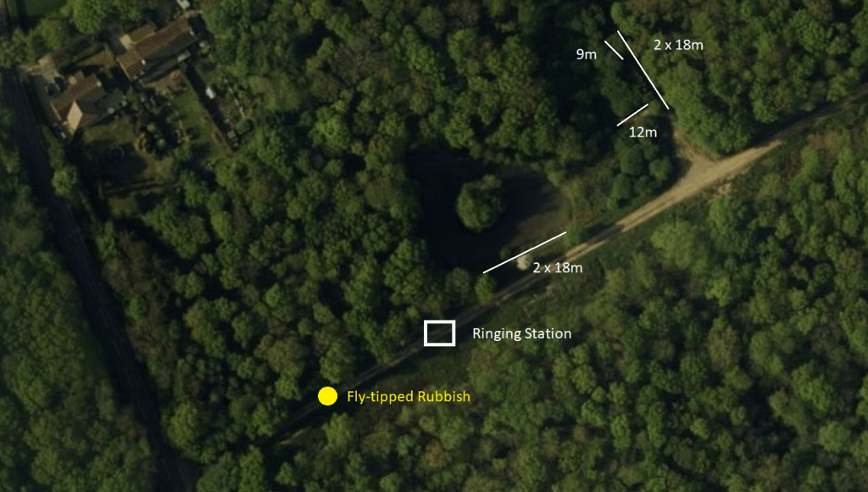
Task: Select the white 12m net line
Action: click(x=632, y=115)
